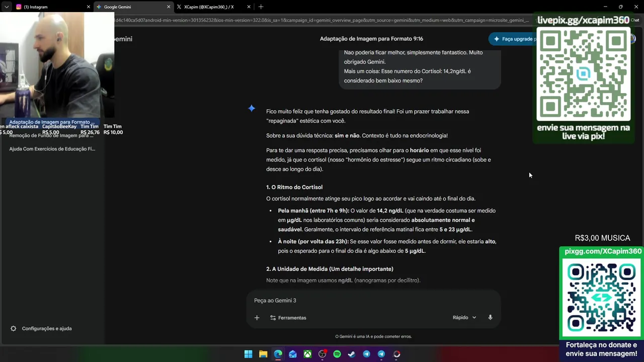Launch the Xbox app from taskbar

[x=307, y=354]
